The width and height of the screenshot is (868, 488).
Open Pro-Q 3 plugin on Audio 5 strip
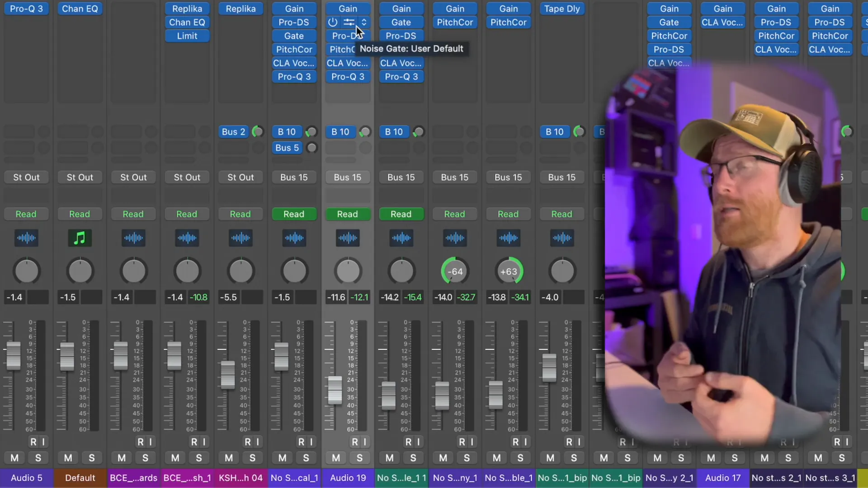tap(26, 9)
